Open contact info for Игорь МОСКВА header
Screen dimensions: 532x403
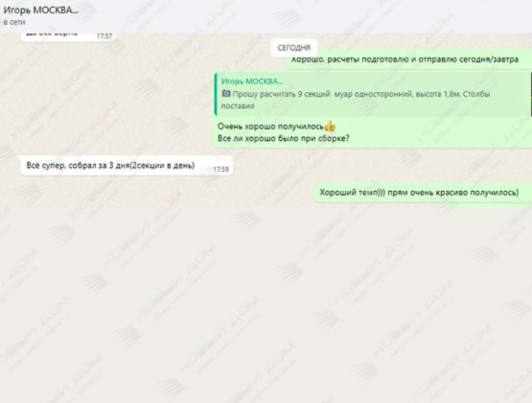[40, 11]
